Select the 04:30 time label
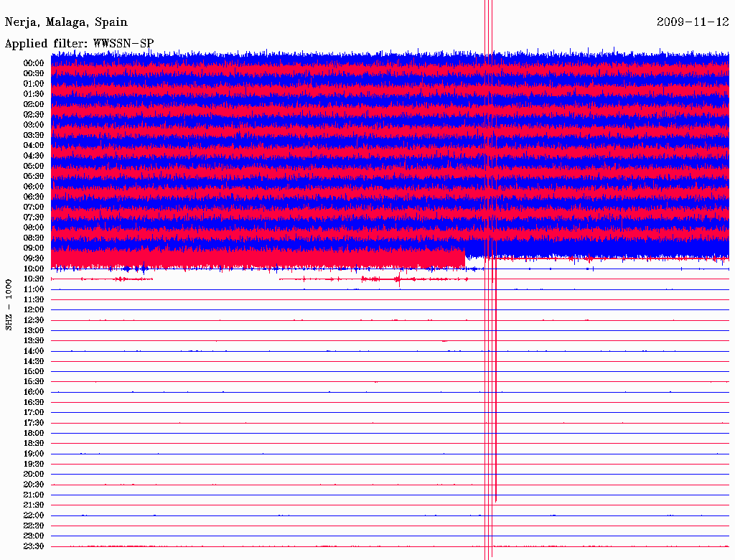735x560 pixels. tap(34, 156)
